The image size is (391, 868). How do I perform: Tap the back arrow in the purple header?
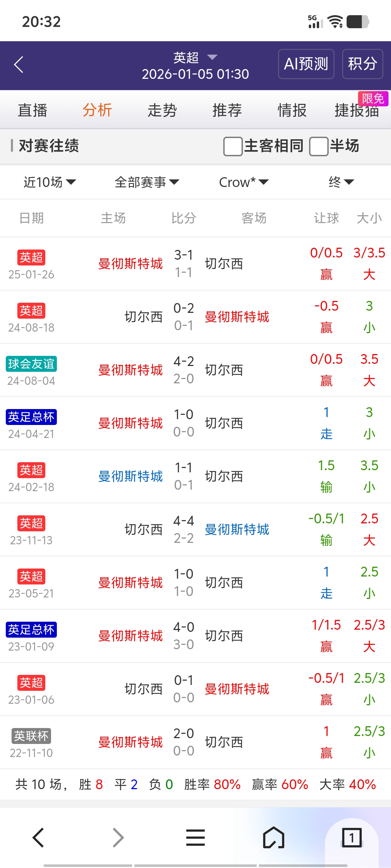tap(19, 65)
